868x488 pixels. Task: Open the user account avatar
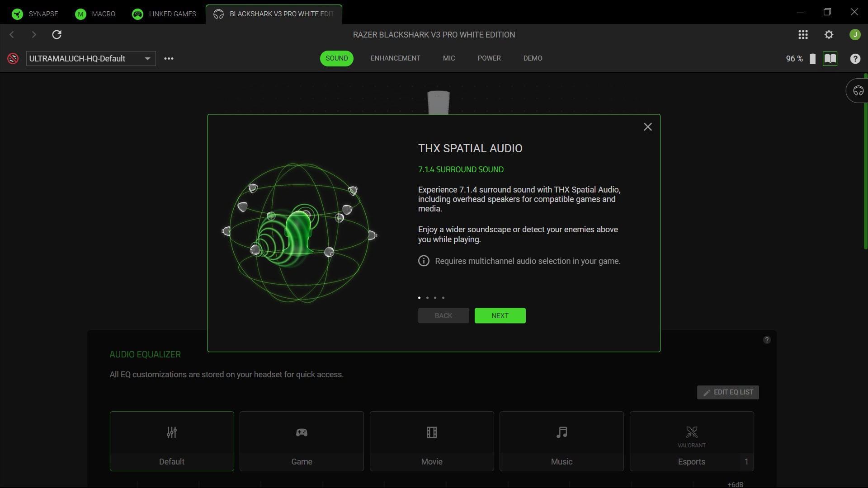pos(854,35)
